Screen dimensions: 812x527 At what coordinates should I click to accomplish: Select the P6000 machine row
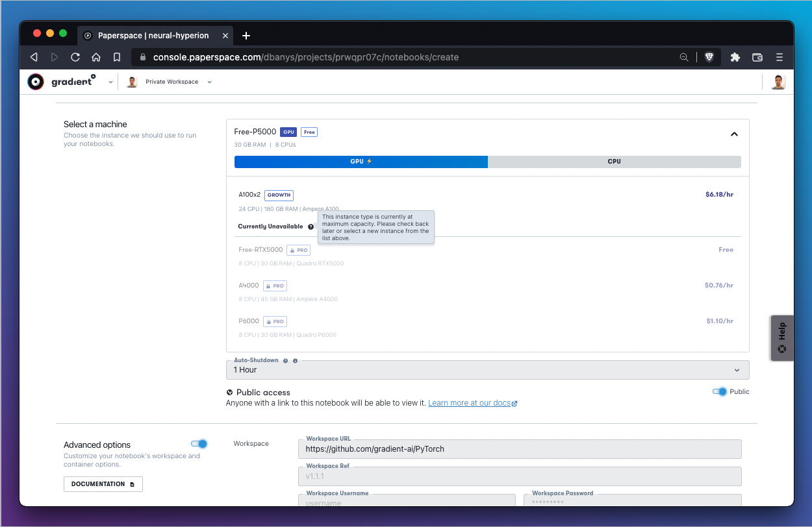tap(488, 327)
